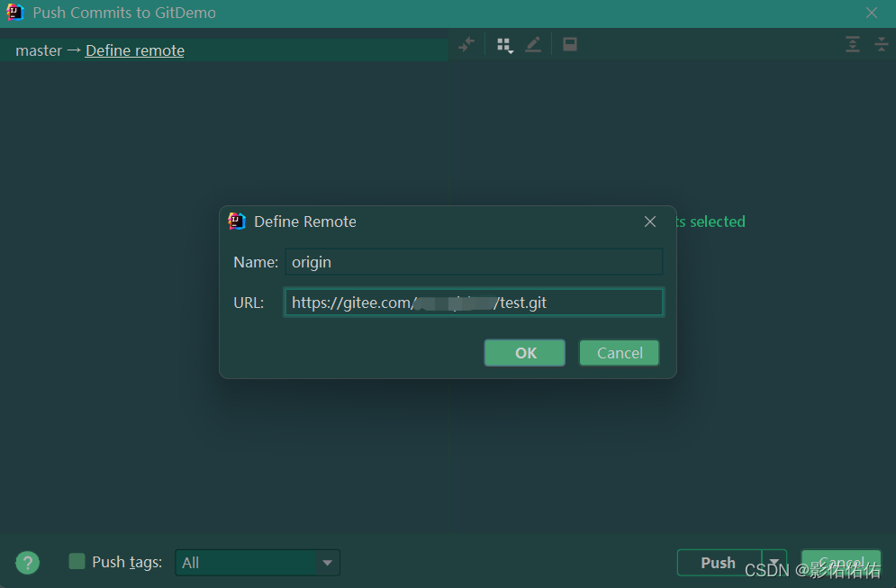Screen dimensions: 896x588
Task: Click the edit pencil toolbar icon
Action: pyautogui.click(x=533, y=44)
